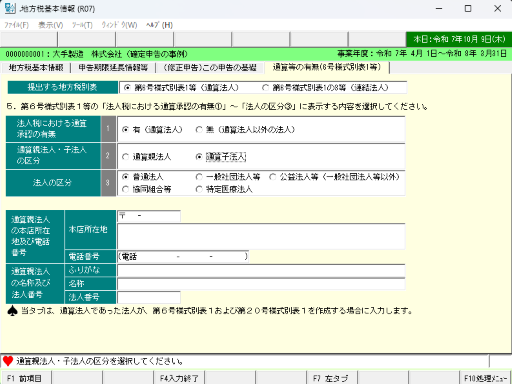512x384 pixels.
Task: Click the F4 入力終了 button
Action: click(x=179, y=378)
